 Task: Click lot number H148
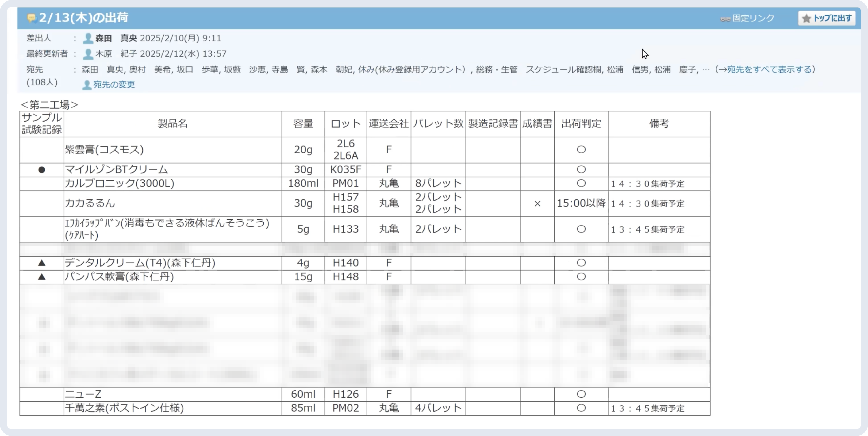click(346, 277)
